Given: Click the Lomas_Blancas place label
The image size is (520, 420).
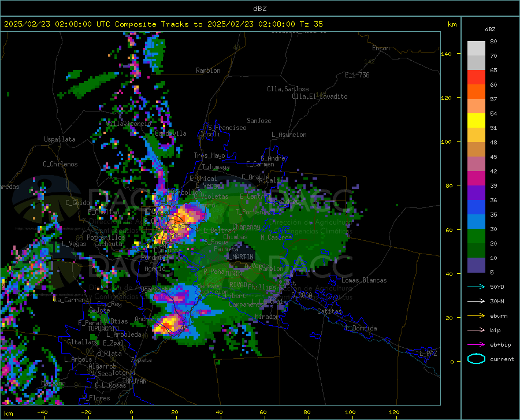Looking at the screenshot, I should (x=364, y=280).
